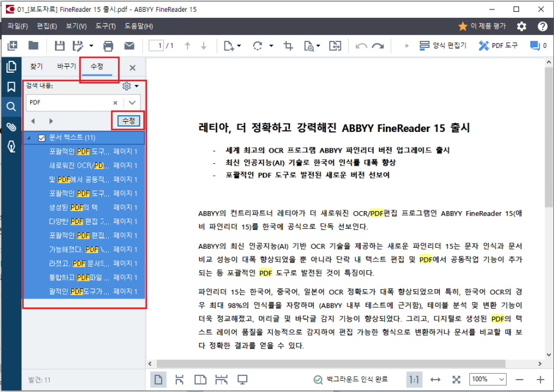Click the page image replace icon

[335, 46]
